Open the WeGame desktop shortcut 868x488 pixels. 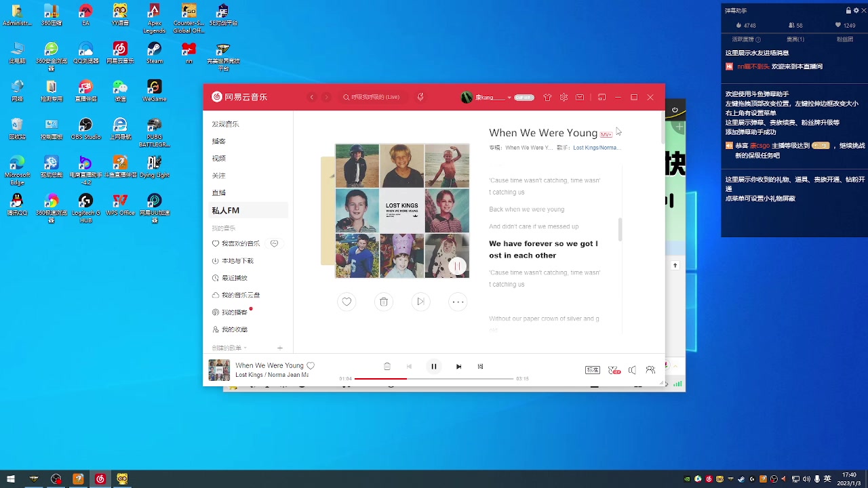(x=155, y=91)
